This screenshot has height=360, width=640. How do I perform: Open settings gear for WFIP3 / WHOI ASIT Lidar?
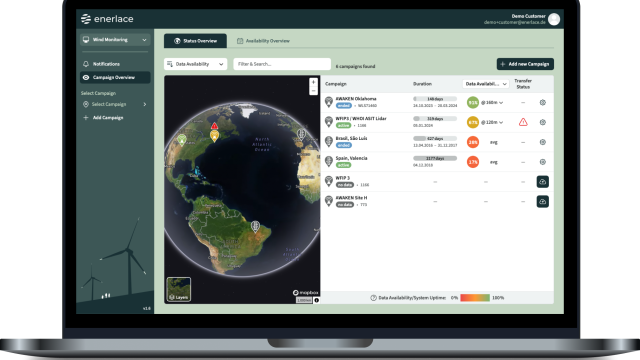tap(542, 122)
